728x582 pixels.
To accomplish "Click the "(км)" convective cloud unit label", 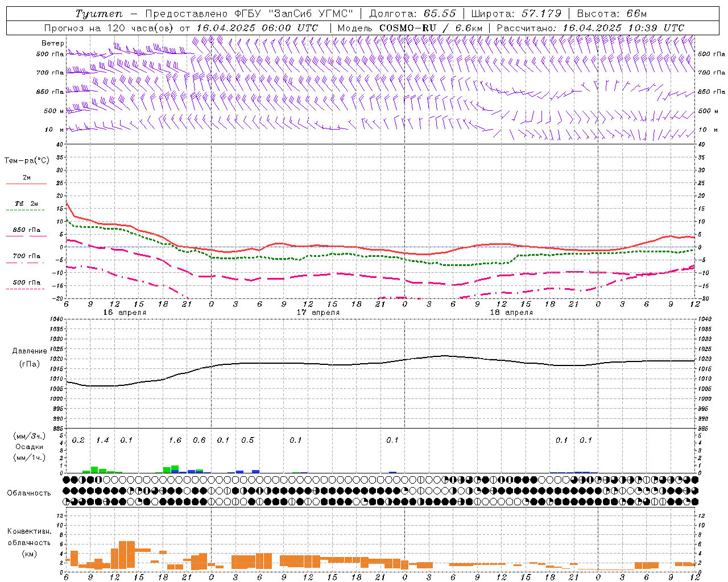I will [30, 554].
